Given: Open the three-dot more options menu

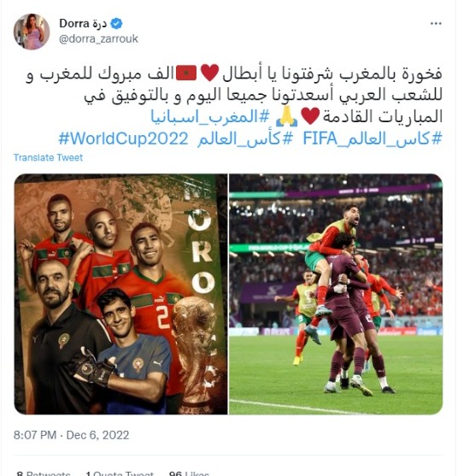Looking at the screenshot, I should tap(436, 23).
